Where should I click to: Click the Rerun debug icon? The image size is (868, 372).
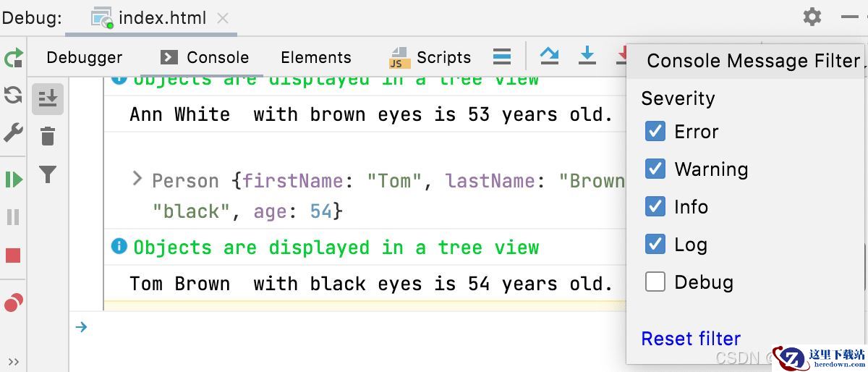pyautogui.click(x=13, y=58)
